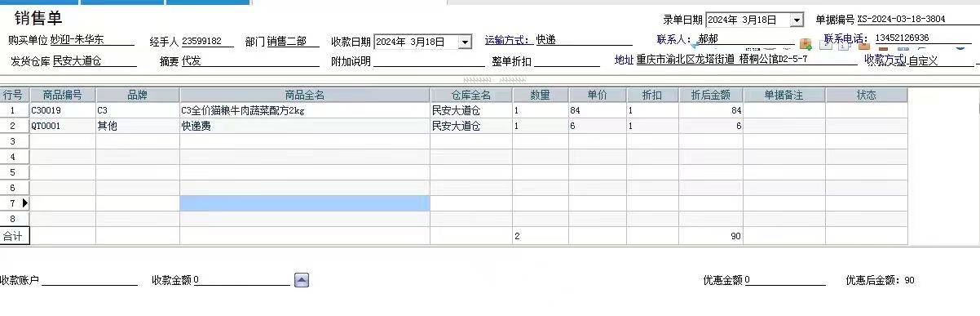980x316 pixels.
Task: Click the C3 brand cell in row 1
Action: [x=138, y=110]
